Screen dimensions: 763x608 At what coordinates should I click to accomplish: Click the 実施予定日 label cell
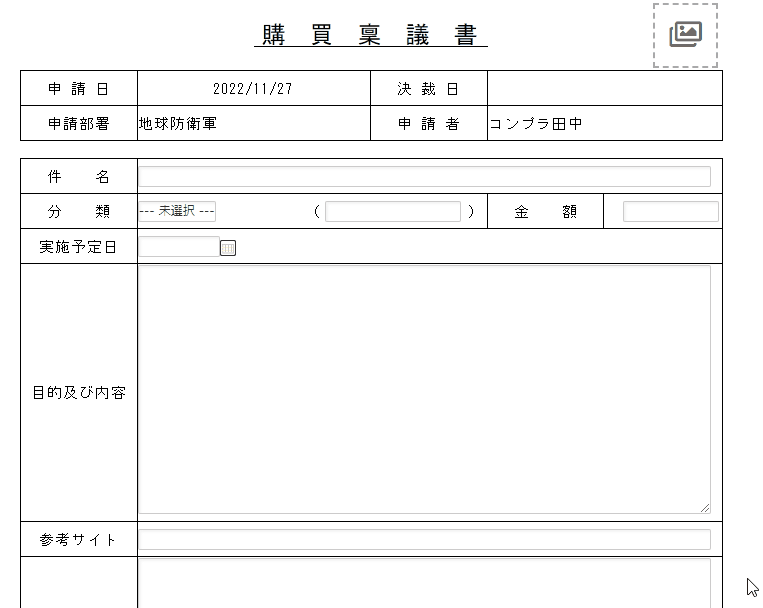(x=79, y=247)
